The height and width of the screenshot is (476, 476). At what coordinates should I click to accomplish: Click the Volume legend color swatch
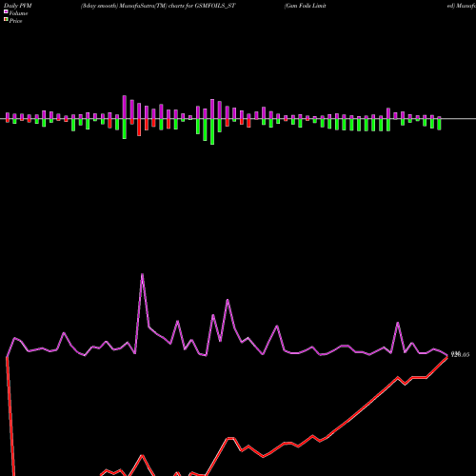(6, 11)
